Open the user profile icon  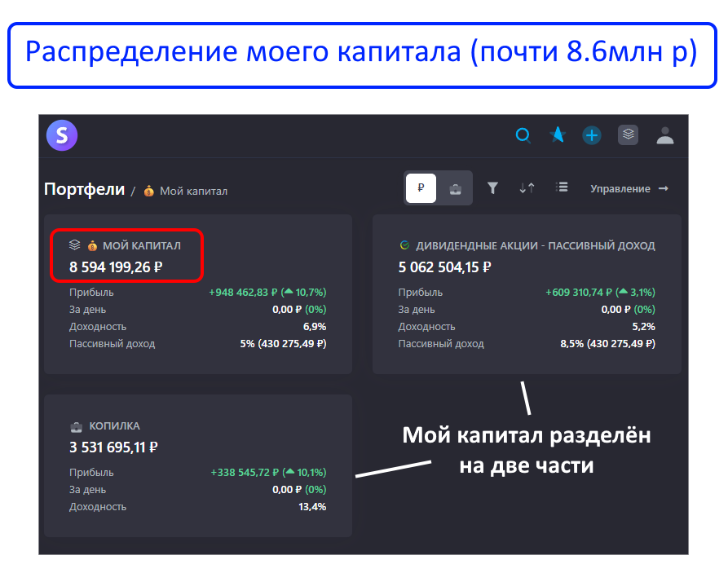pyautogui.click(x=665, y=136)
